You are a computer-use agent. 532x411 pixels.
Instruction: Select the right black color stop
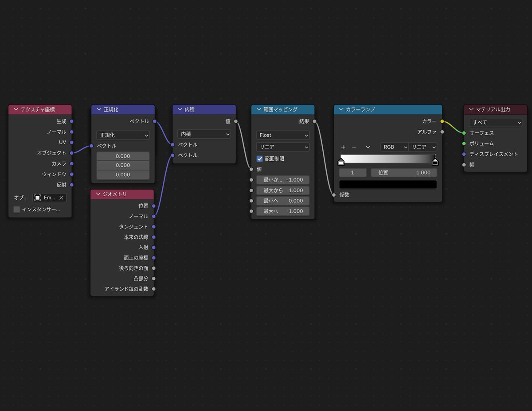435,162
